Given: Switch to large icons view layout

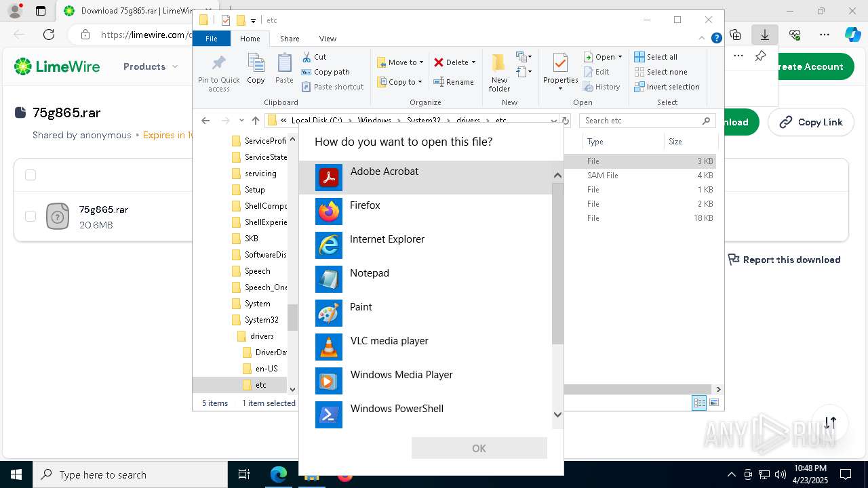Looking at the screenshot, I should point(713,403).
